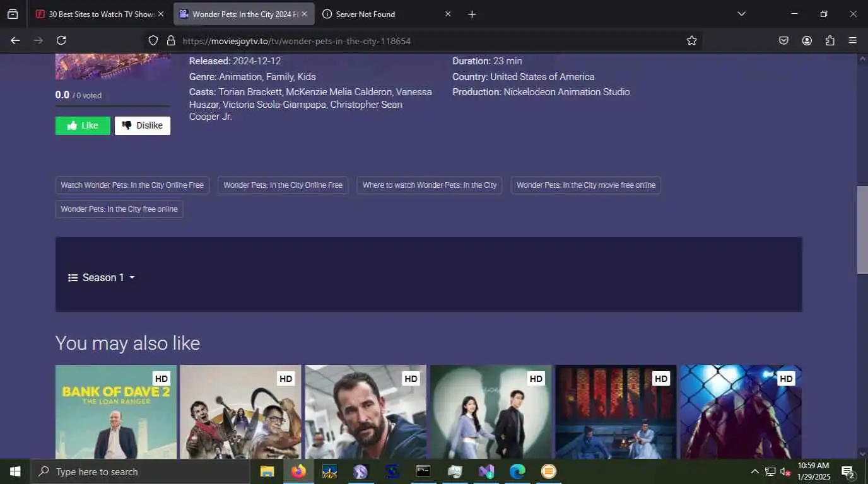868x484 pixels.
Task: Open the bearded man movie poster
Action: tap(366, 412)
